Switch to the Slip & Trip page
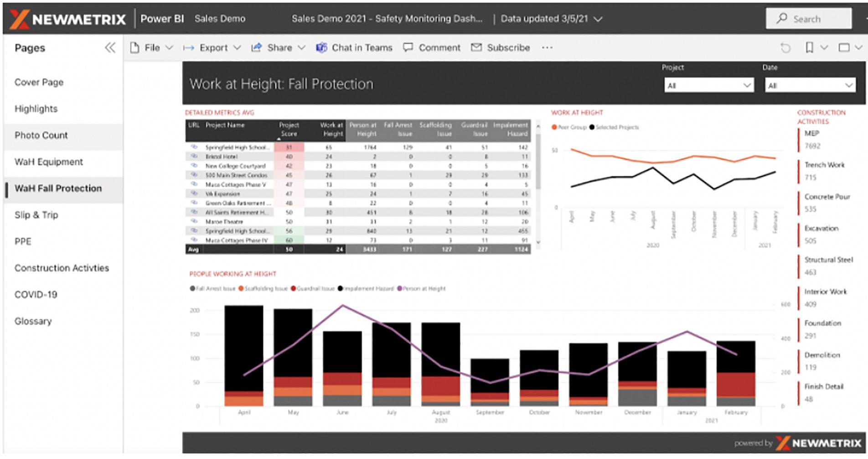Image resolution: width=868 pixels, height=459 pixels. point(36,215)
